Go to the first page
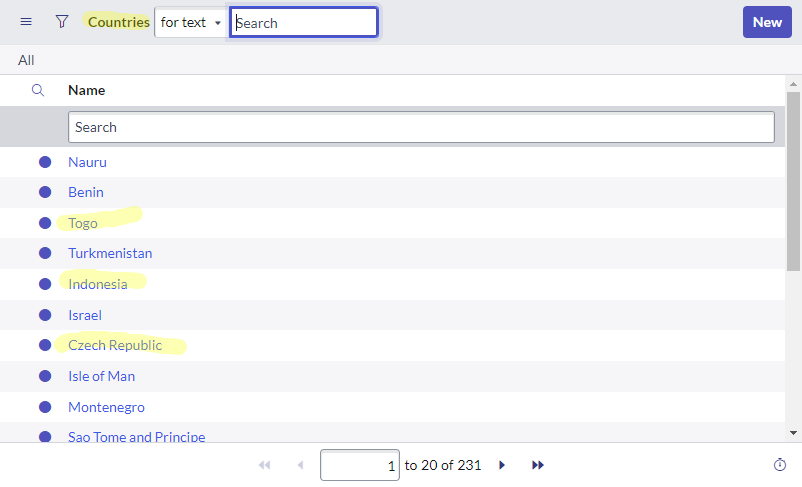This screenshot has width=802, height=487. point(264,465)
